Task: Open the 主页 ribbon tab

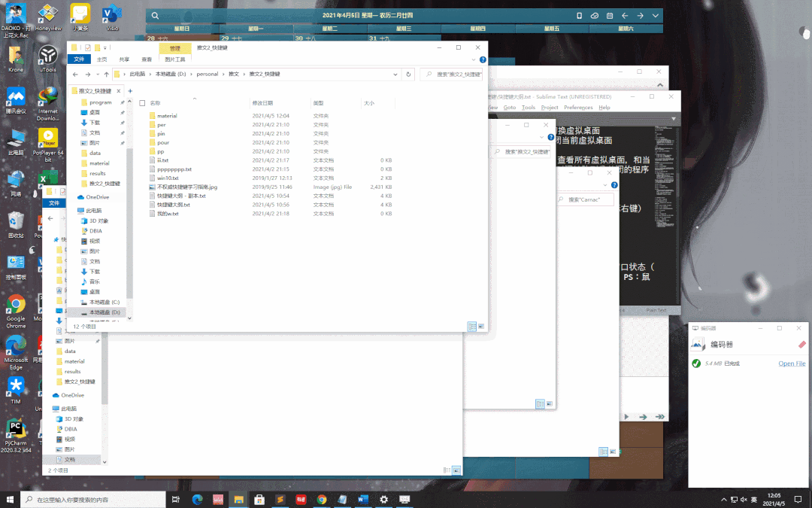Action: click(x=102, y=59)
